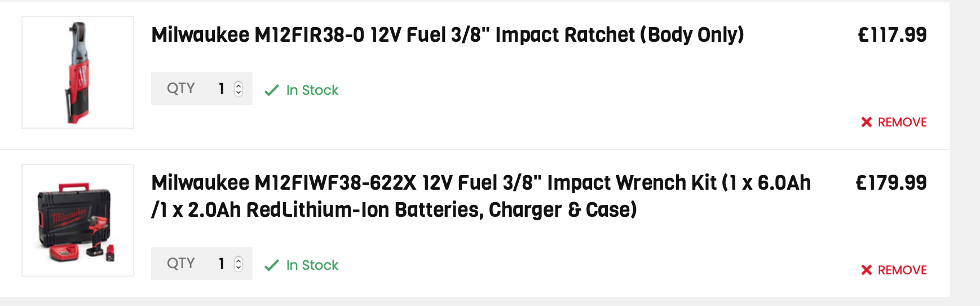Image resolution: width=980 pixels, height=306 pixels.
Task: Decrease Impact Wrench Kit quantity with down arrow
Action: [x=239, y=267]
